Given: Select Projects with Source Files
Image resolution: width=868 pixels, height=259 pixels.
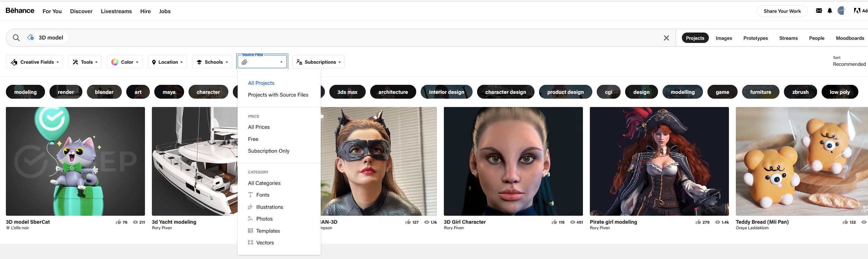Looking at the screenshot, I should coord(278,95).
